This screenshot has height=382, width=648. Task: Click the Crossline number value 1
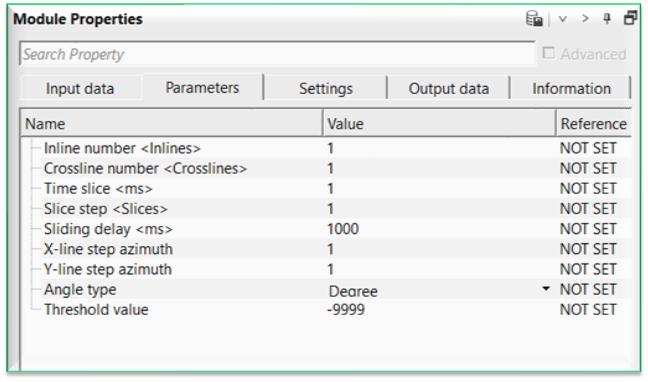point(330,168)
